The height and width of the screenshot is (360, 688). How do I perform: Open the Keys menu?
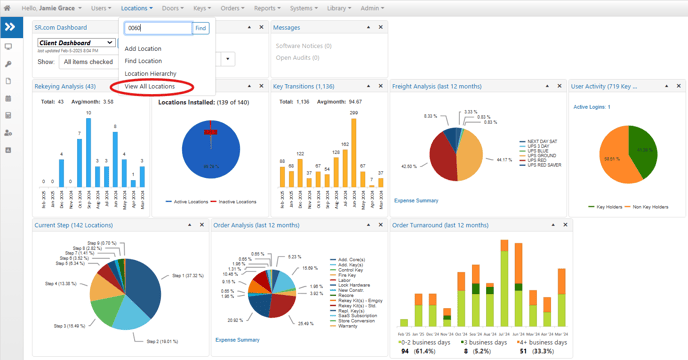click(202, 8)
